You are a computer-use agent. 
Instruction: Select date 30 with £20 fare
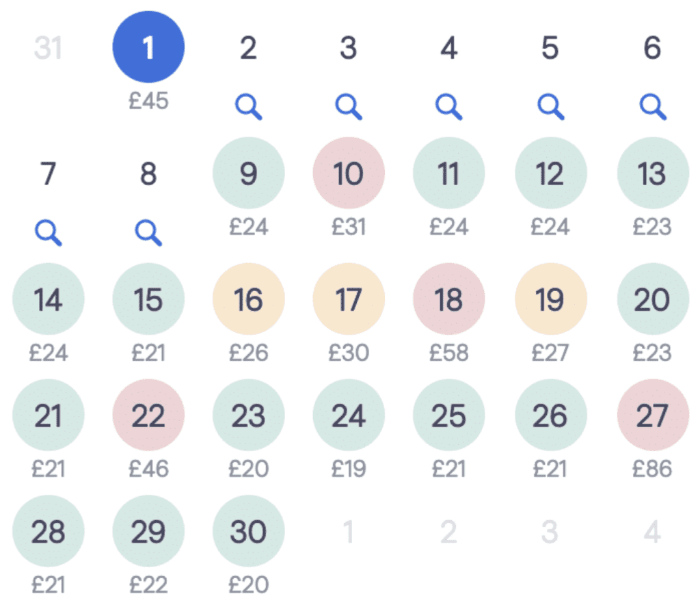[x=248, y=531]
